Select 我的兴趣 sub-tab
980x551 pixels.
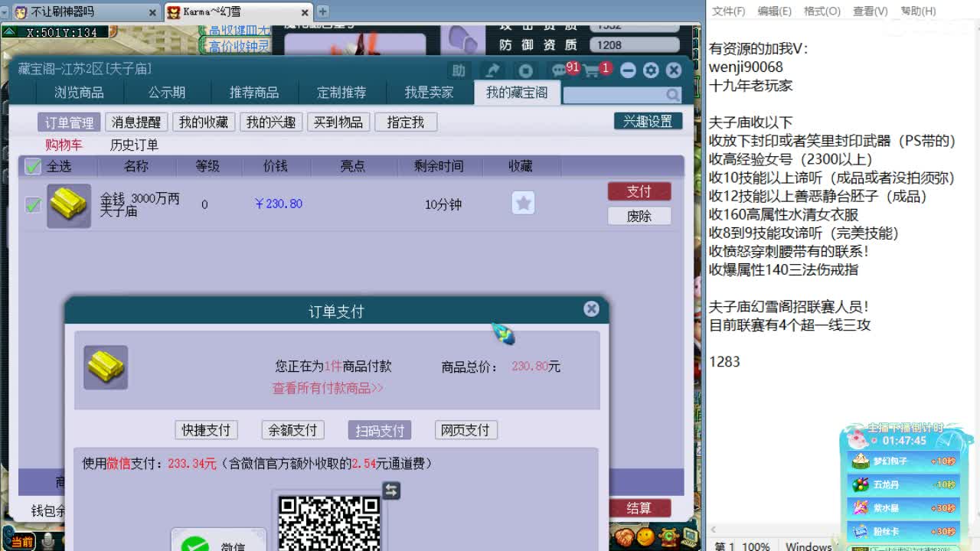click(271, 122)
